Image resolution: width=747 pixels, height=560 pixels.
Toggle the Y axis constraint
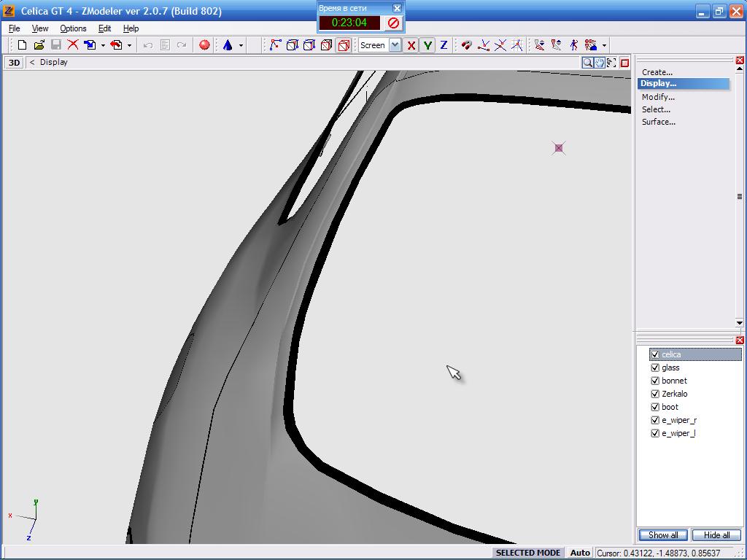(427, 45)
